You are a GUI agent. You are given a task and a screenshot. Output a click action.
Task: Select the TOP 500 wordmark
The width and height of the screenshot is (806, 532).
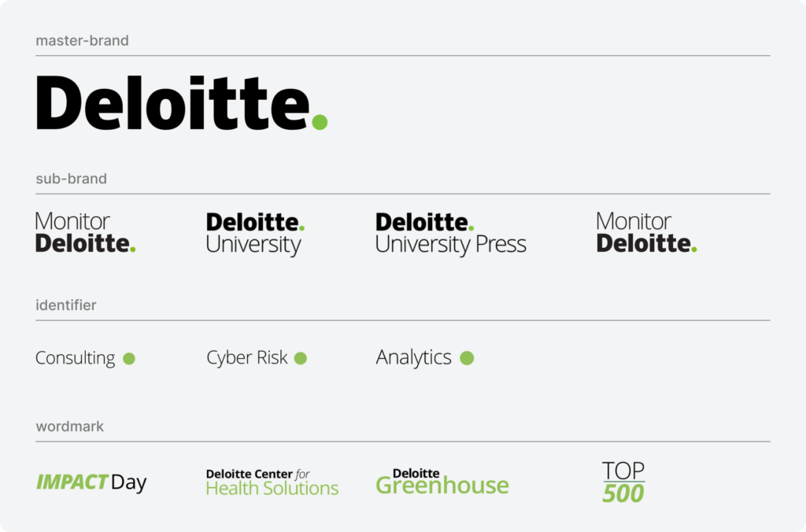pyautogui.click(x=623, y=482)
